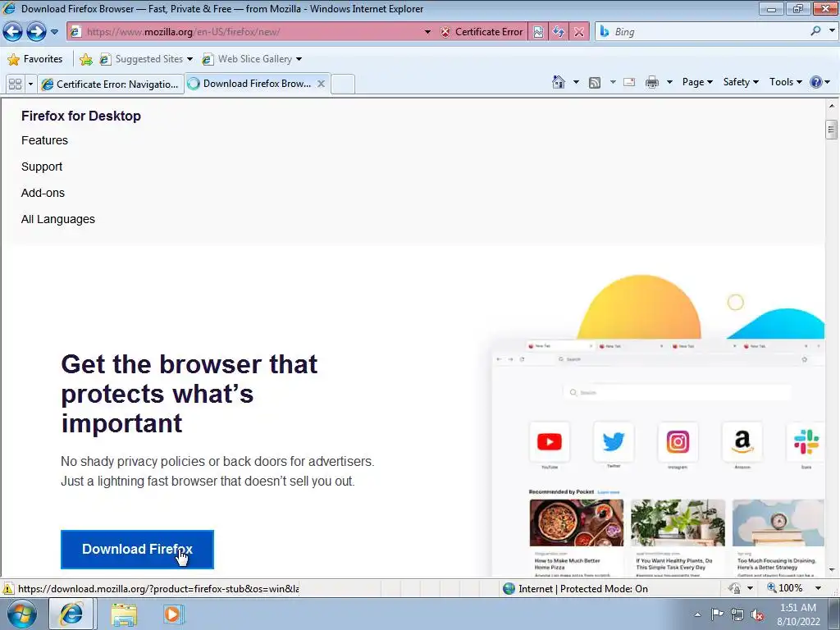Click the Download Firefox button
This screenshot has height=630, width=840.
coord(137,549)
